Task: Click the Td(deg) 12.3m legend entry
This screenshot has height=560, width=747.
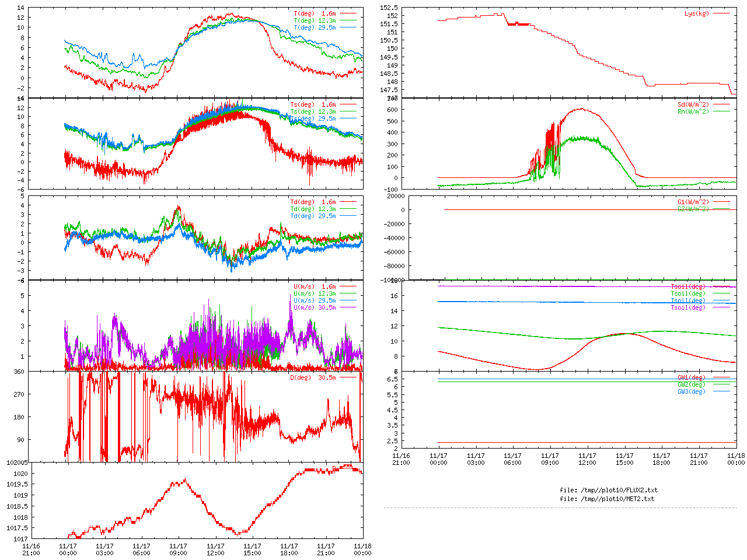Action: [x=313, y=209]
